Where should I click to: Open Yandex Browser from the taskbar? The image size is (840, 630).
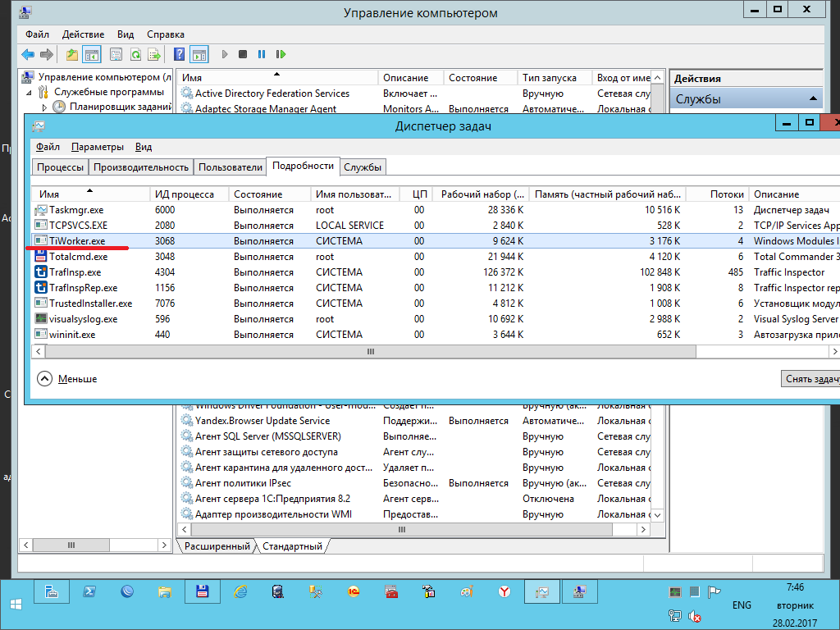(504, 592)
